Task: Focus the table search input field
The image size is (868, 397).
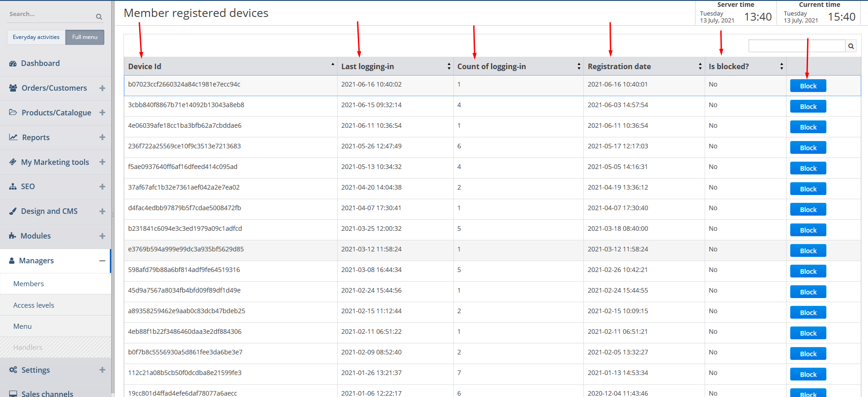Action: (796, 46)
